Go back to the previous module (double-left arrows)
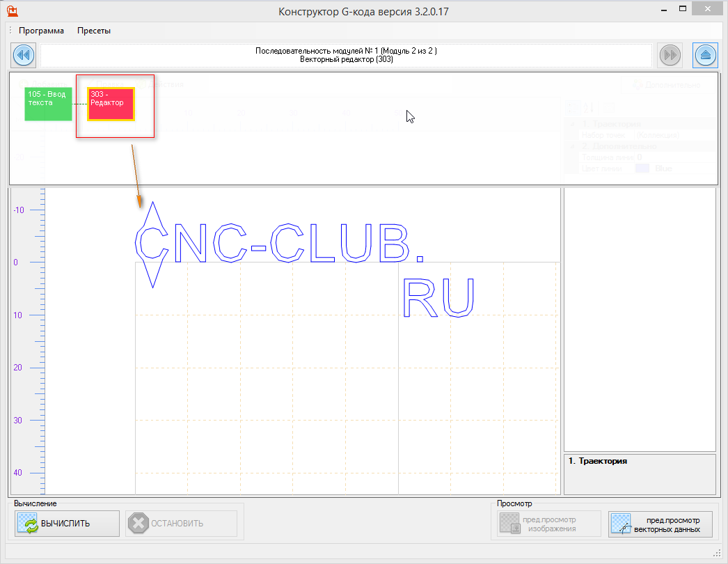This screenshot has height=564, width=728. 23,55
